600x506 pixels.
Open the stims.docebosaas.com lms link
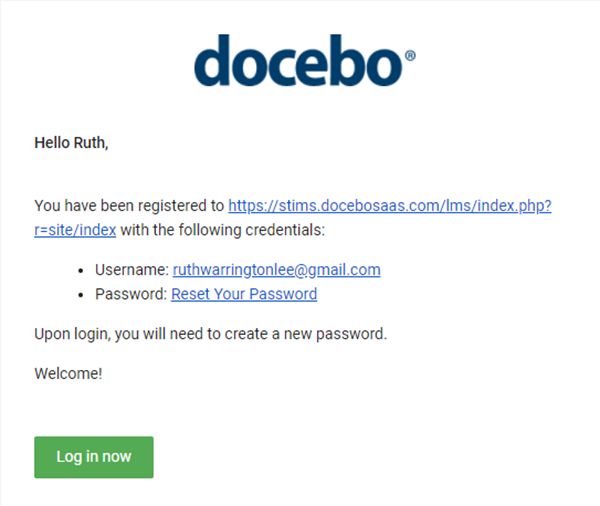pyautogui.click(x=390, y=206)
